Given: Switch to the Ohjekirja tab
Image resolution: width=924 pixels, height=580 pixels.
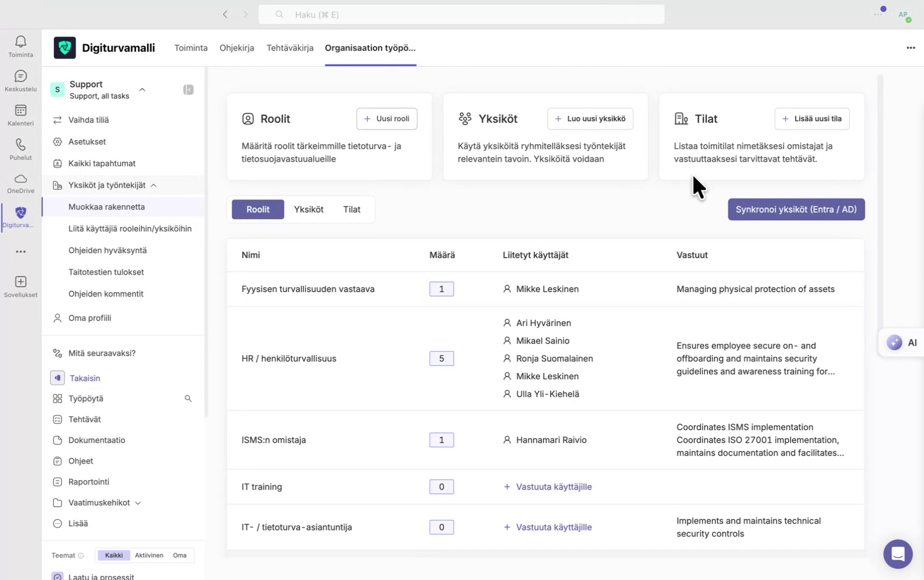Looking at the screenshot, I should 237,47.
